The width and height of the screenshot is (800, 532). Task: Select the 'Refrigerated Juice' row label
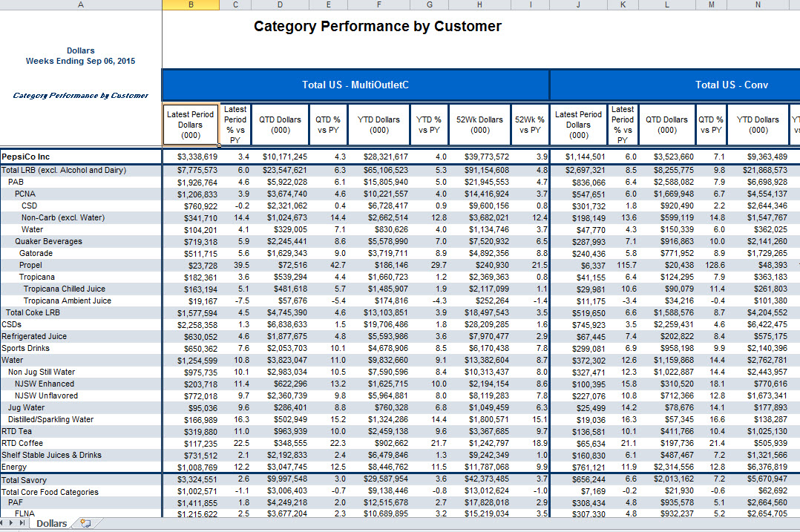pyautogui.click(x=34, y=337)
